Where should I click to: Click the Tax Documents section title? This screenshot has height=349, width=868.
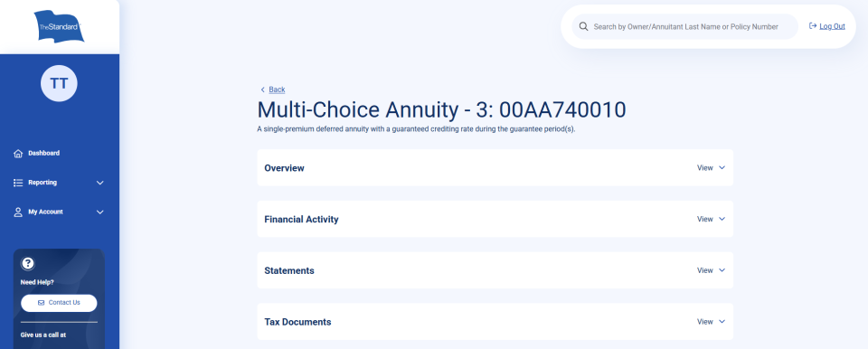pos(297,322)
